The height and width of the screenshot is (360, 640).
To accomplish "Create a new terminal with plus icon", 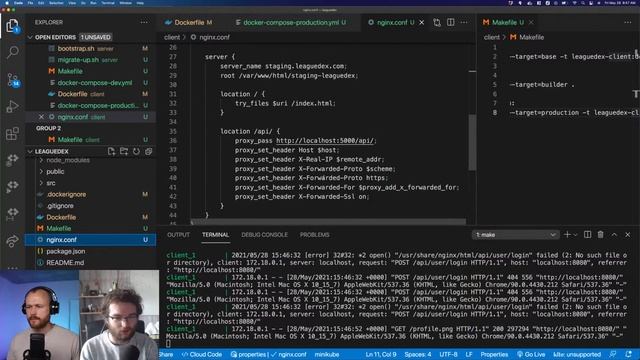I will click(x=567, y=235).
